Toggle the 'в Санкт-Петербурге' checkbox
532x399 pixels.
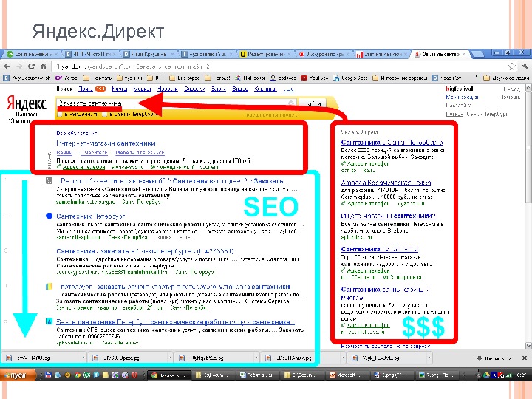105,114
